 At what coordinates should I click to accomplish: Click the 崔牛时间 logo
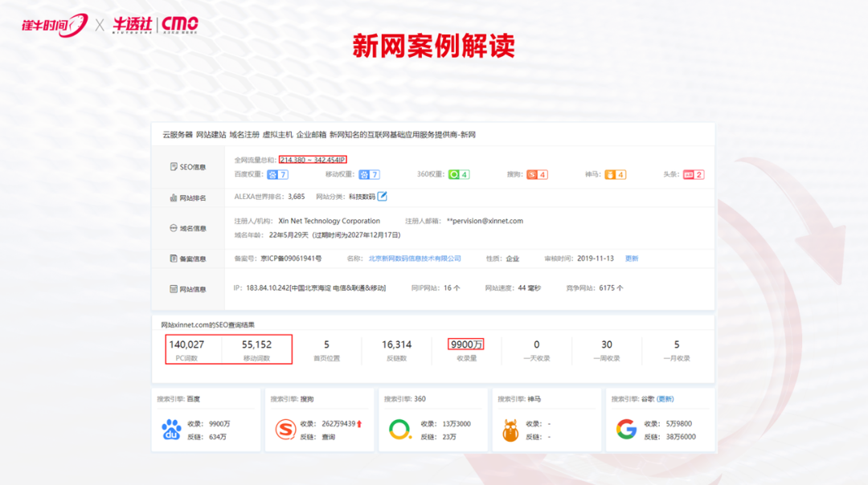click(x=55, y=26)
